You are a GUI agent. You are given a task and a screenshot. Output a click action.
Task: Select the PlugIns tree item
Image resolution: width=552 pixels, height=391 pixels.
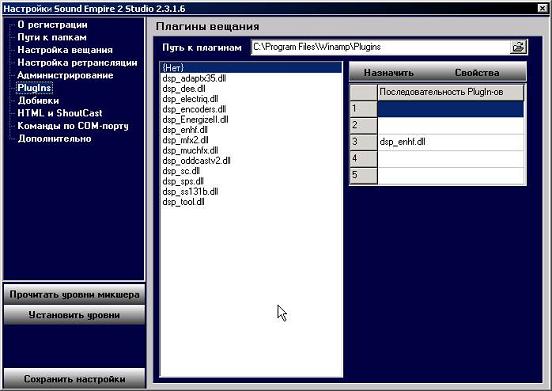pos(34,88)
